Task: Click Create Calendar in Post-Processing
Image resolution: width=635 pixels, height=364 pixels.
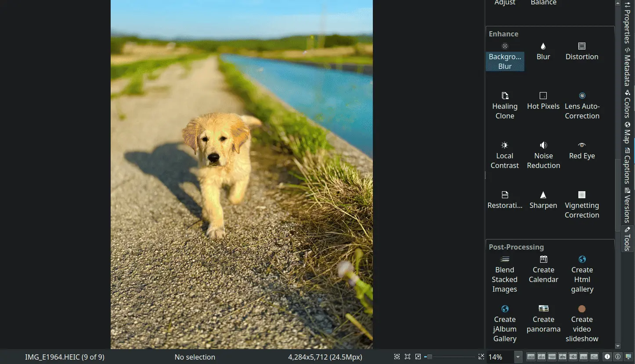Action: pos(543,270)
